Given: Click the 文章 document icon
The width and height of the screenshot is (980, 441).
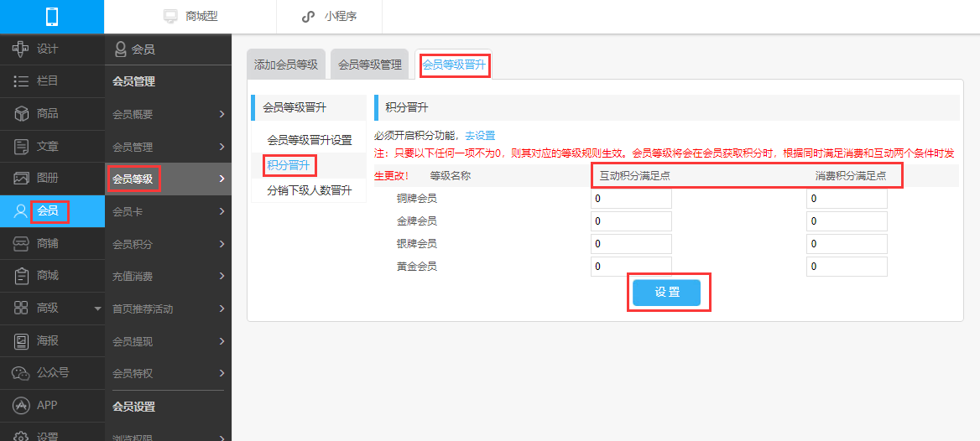Looking at the screenshot, I should [x=21, y=146].
